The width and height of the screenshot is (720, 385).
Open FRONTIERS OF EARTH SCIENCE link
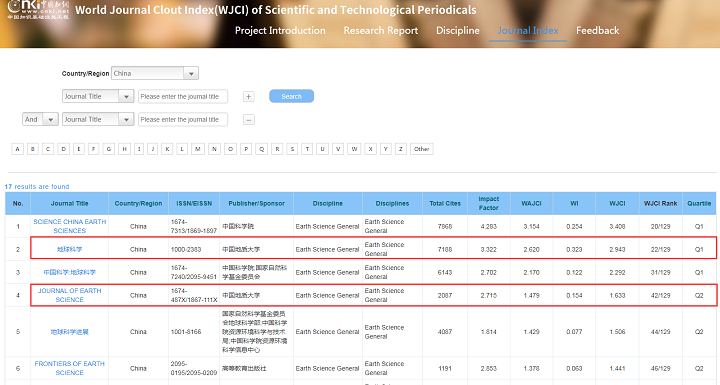pos(70,368)
